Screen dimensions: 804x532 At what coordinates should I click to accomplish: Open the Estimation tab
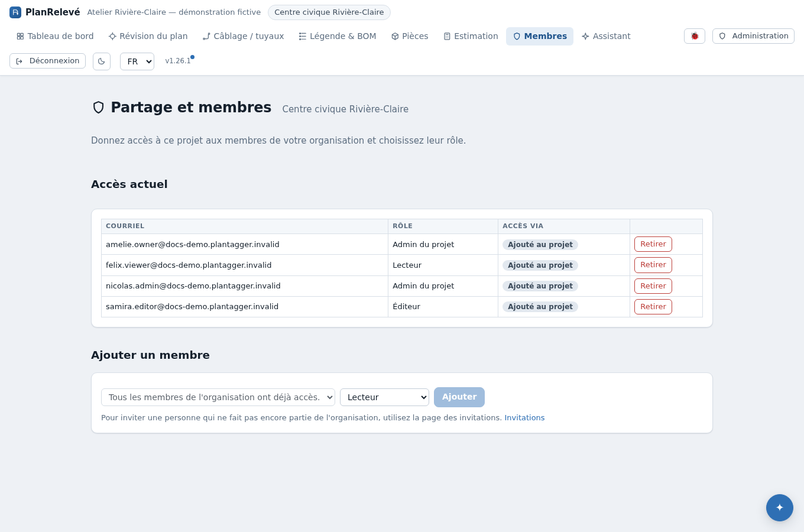[471, 36]
